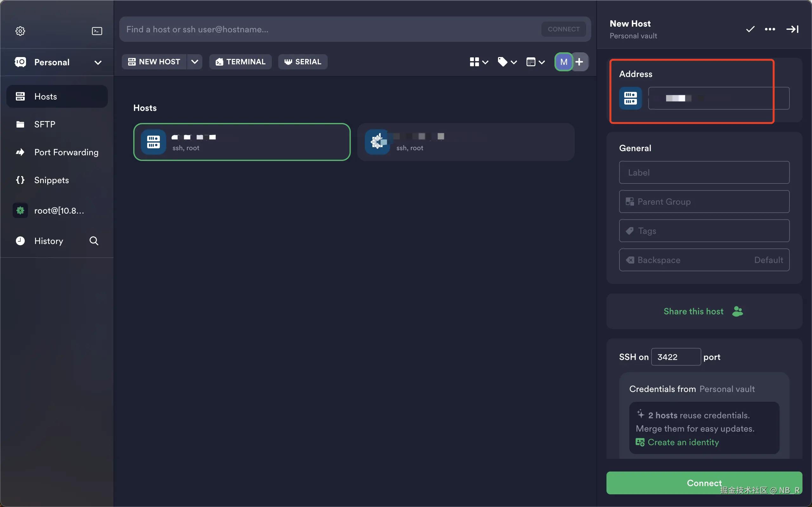Viewport: 812px width, 507px height.
Task: Go to Snippets in the sidebar
Action: (51, 180)
